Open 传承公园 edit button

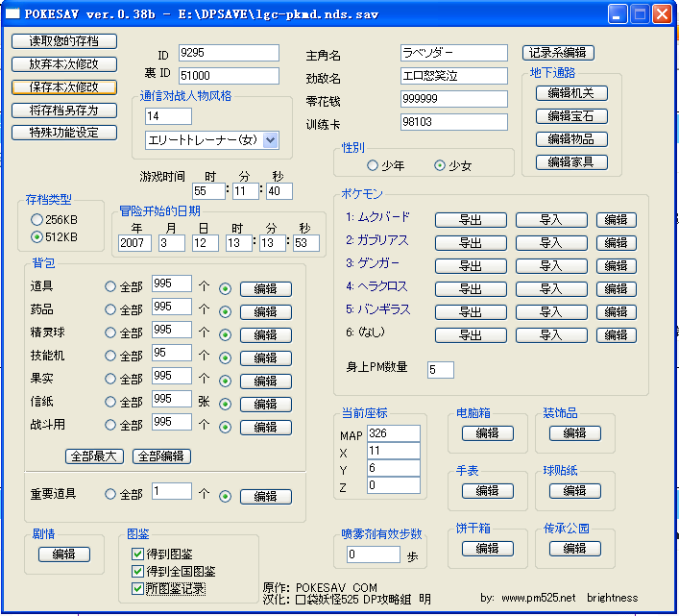575,549
